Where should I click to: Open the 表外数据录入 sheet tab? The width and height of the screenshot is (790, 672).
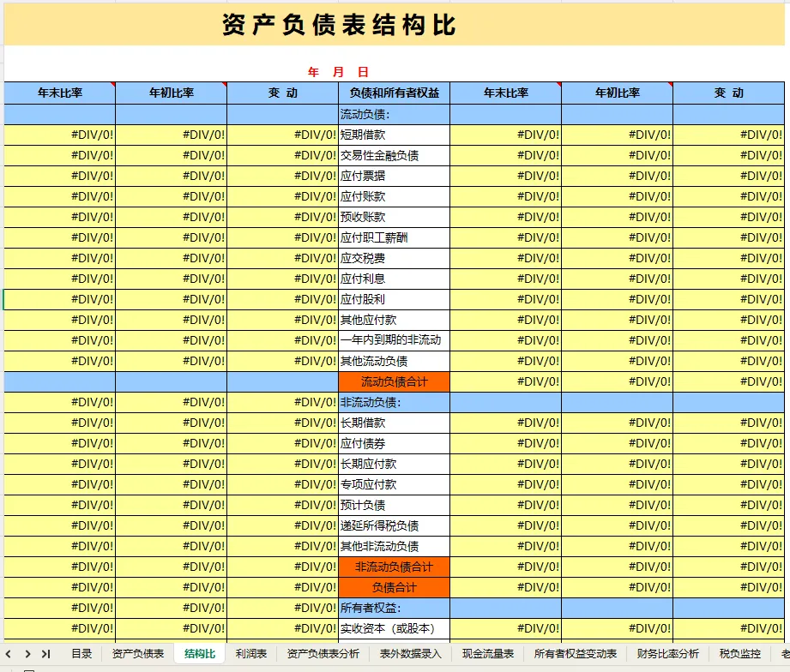click(x=410, y=653)
